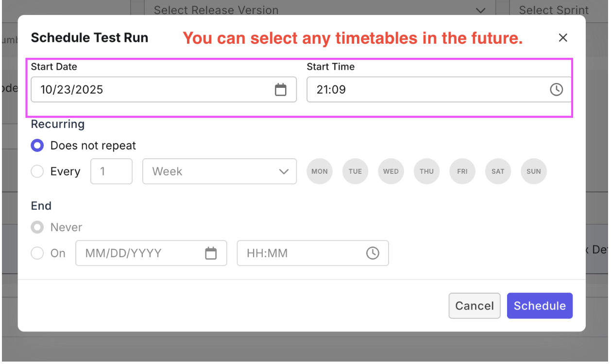Select the Does not repeat option
The image size is (611, 364).
click(37, 145)
